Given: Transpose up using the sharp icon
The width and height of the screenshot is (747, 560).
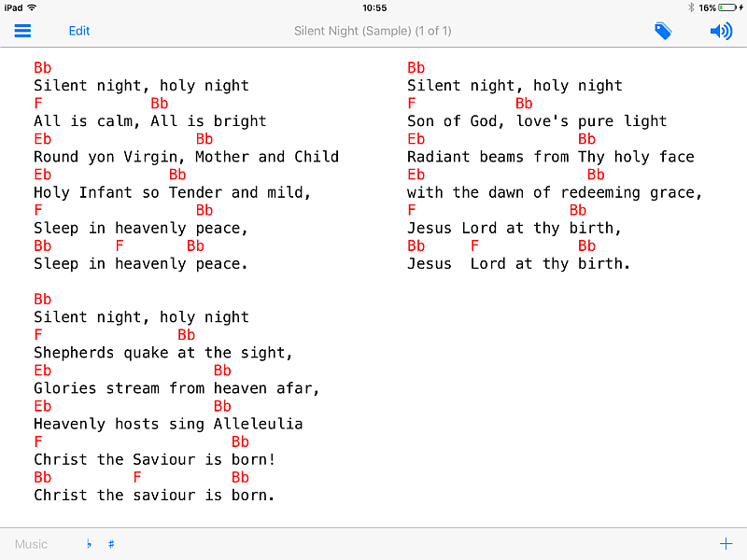Looking at the screenshot, I should 111,544.
